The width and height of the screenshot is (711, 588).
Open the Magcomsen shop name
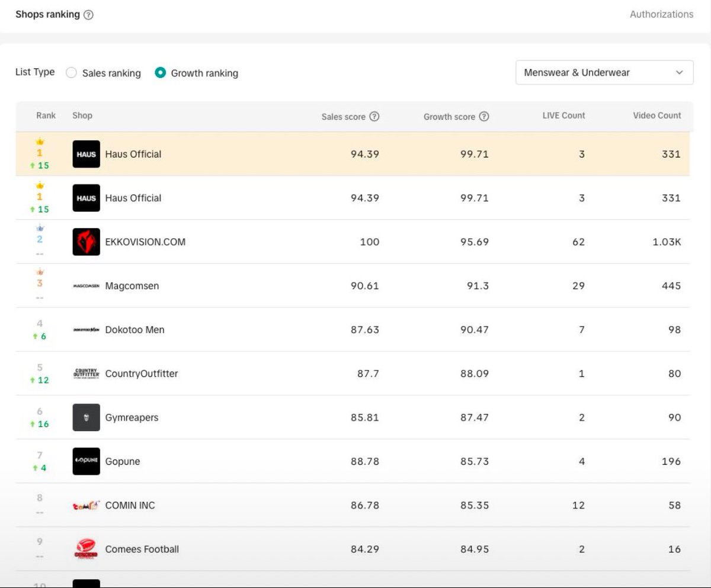pos(132,286)
